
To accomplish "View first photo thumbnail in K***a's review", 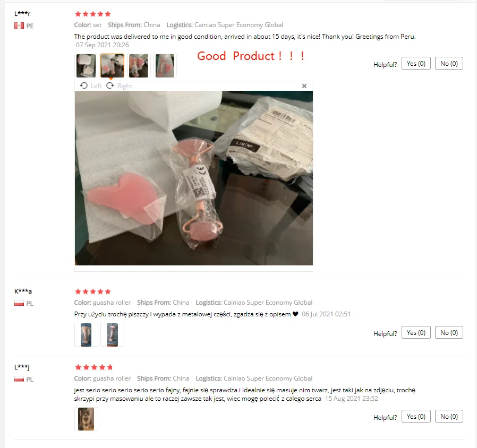I will 86,334.
